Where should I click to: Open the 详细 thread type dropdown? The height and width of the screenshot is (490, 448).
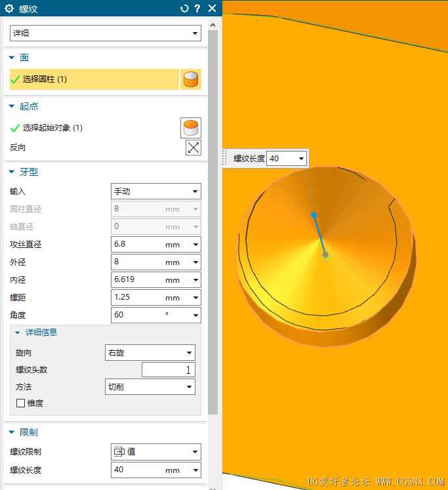point(106,33)
